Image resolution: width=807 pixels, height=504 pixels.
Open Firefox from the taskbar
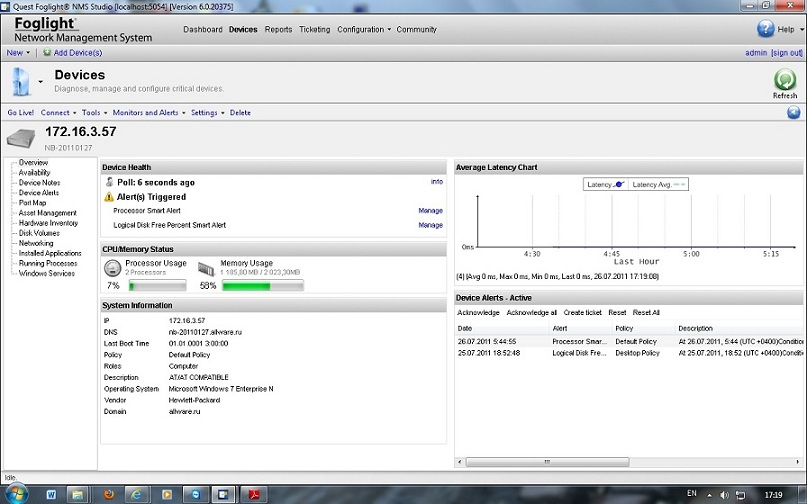click(x=109, y=495)
